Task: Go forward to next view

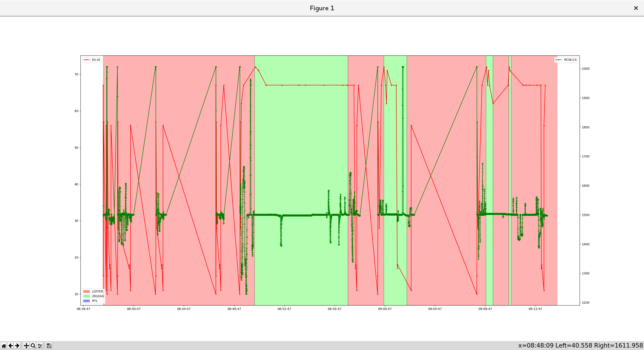Action: point(17,346)
